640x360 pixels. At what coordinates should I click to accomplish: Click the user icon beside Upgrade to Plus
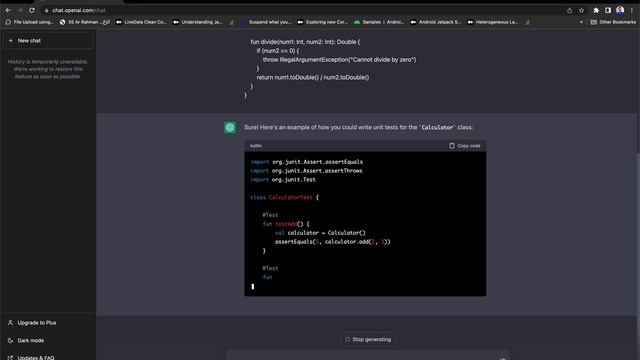point(11,323)
